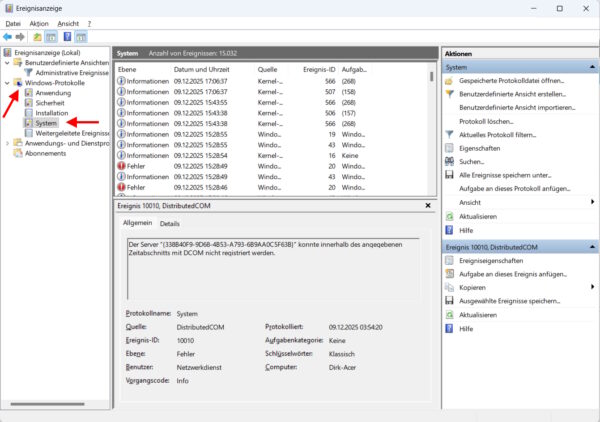The height and width of the screenshot is (422, 600).
Task: Collapse the Ereignis 10010 actions section
Action: tap(592, 247)
